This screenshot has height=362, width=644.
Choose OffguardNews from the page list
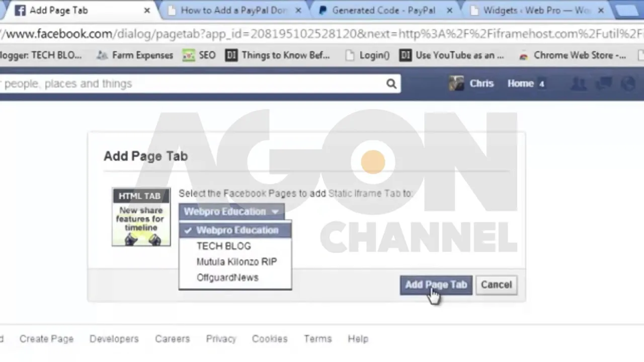click(x=235, y=278)
